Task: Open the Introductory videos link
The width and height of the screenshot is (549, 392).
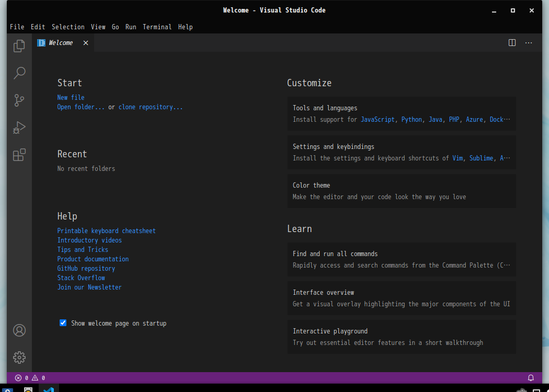Action: click(89, 240)
